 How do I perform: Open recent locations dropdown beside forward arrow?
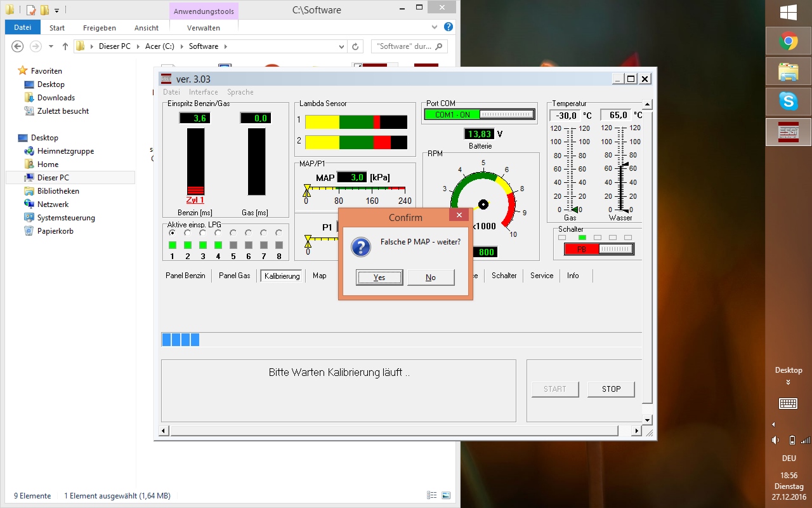click(50, 46)
